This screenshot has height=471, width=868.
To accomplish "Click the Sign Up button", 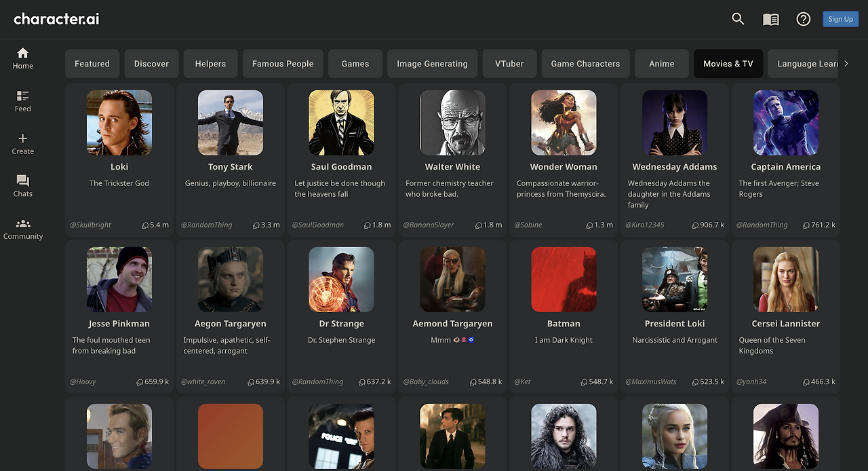I will coord(841,19).
